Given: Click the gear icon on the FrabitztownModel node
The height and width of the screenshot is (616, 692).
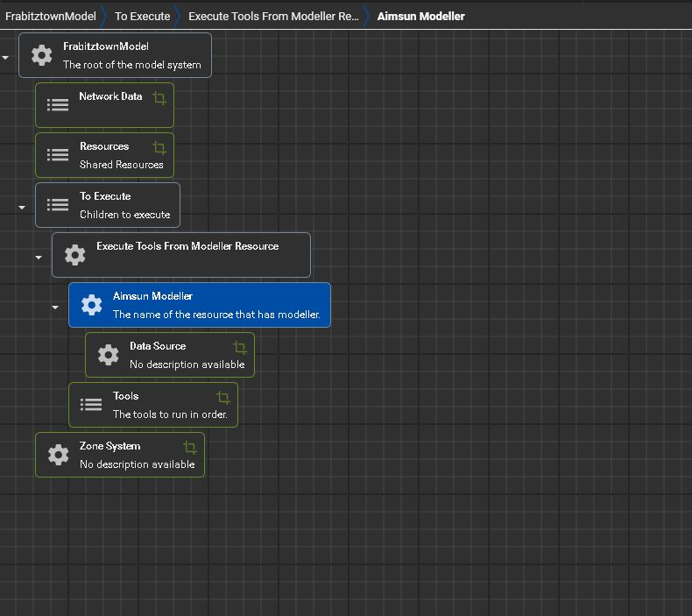Looking at the screenshot, I should tap(41, 55).
